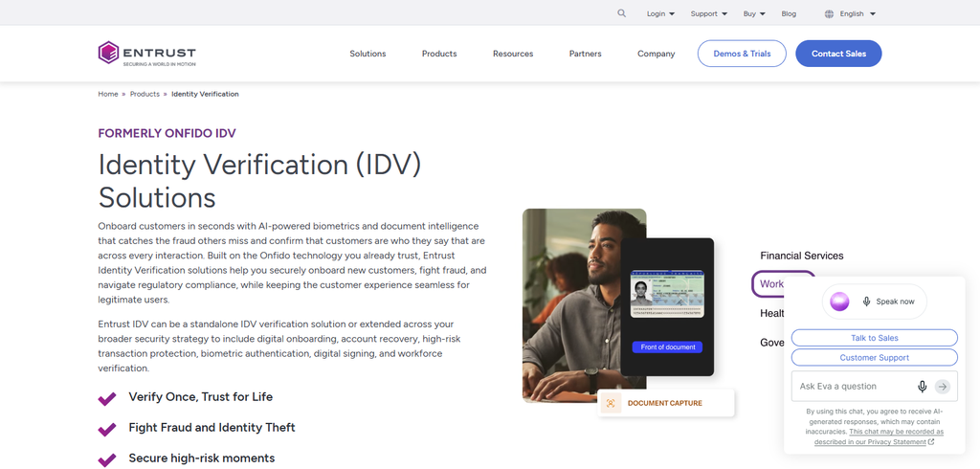This screenshot has height=469, width=980.
Task: Click checkmark beside Verify Once, Trust for Life
Action: pos(107,398)
